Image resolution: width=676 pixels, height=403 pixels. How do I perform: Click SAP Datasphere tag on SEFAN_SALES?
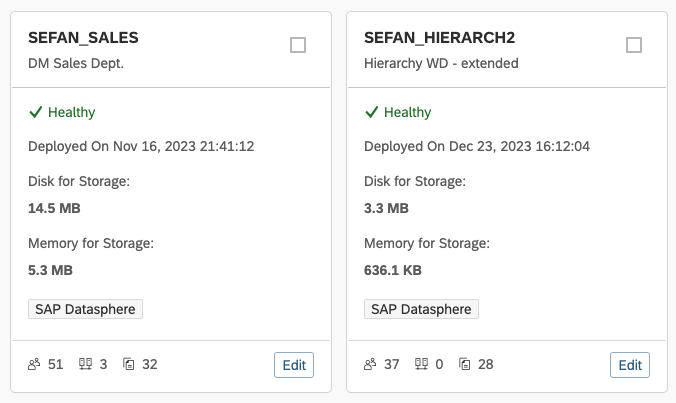coord(85,309)
